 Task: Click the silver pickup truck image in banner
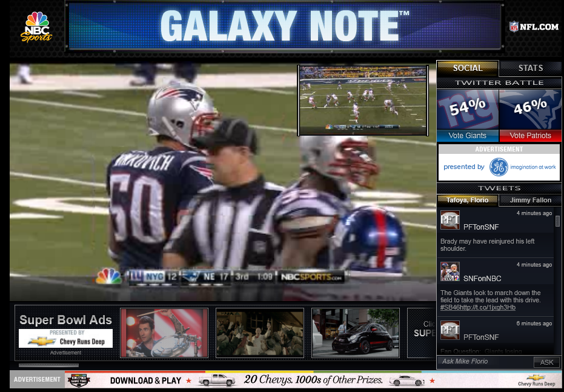tap(217, 380)
